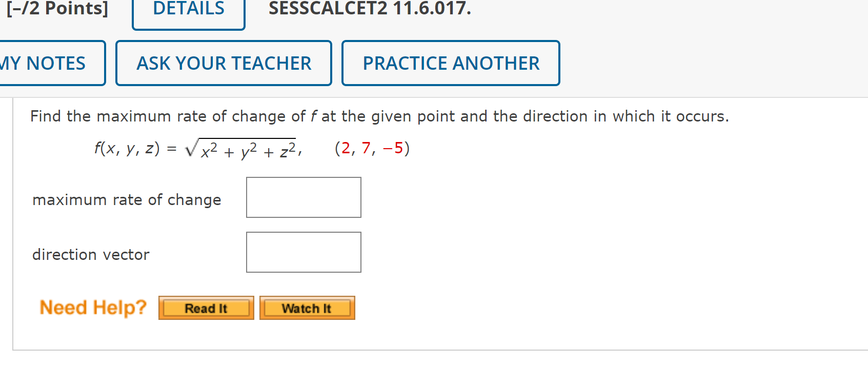The height and width of the screenshot is (366, 868).
Task: Open the SESSCALCET2 11.6.017 textbook reference
Action: point(367,8)
